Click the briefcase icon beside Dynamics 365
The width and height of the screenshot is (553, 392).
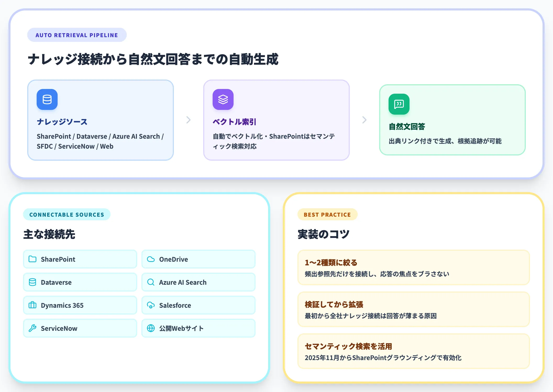pos(32,305)
